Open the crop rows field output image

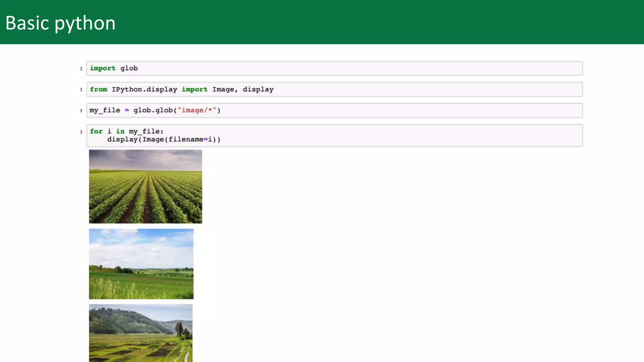145,186
